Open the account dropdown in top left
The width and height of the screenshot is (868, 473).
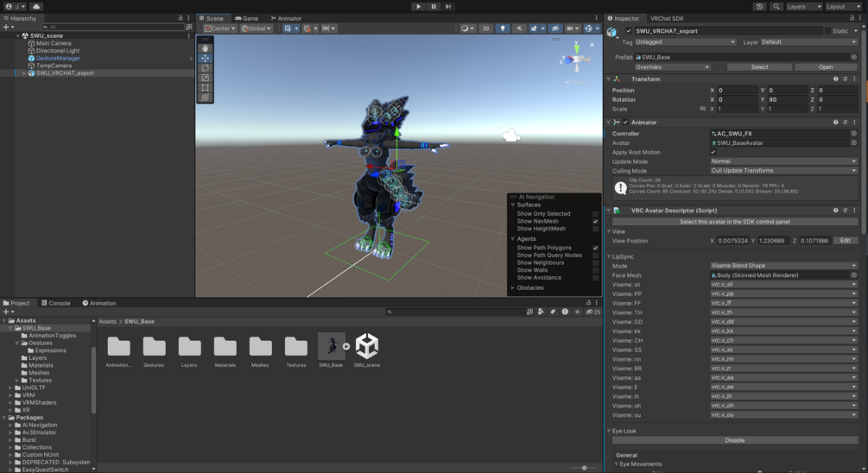(x=16, y=7)
